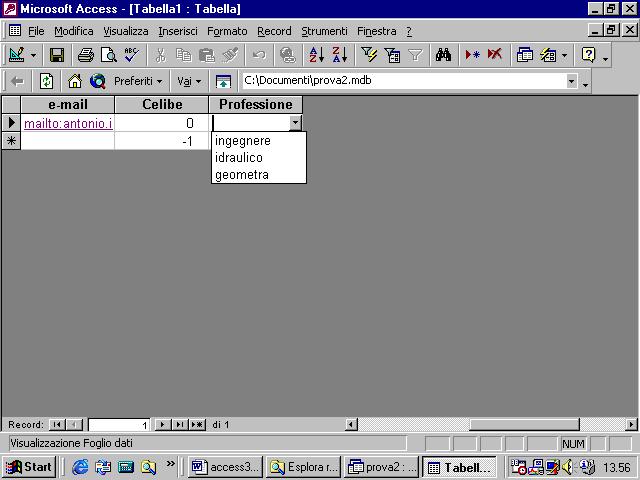Click the Copy icon
The height and width of the screenshot is (480, 640).
pos(183,55)
